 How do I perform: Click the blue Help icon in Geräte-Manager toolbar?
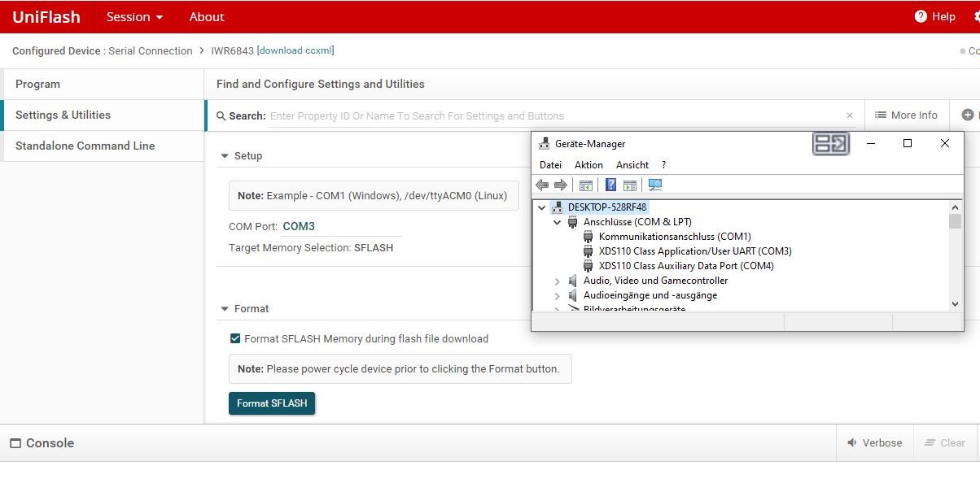[610, 185]
